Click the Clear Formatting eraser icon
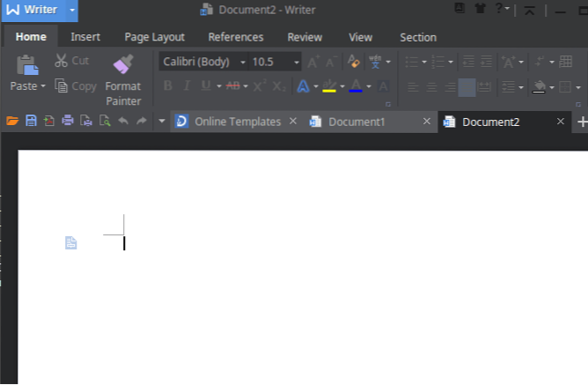 point(354,62)
